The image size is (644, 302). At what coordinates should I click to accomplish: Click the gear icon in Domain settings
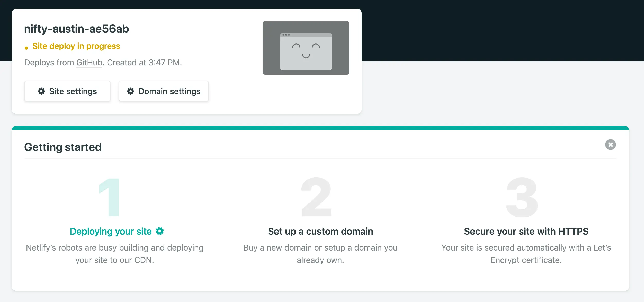130,91
